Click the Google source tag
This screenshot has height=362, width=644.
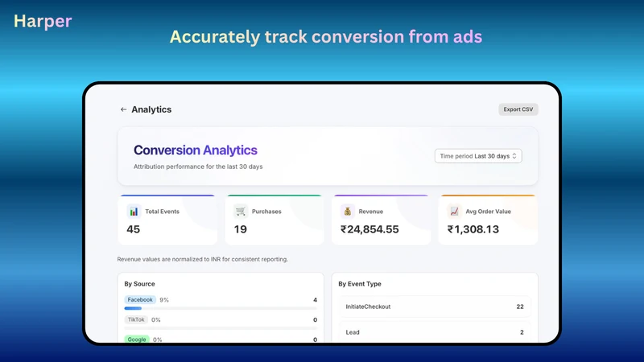pyautogui.click(x=137, y=339)
